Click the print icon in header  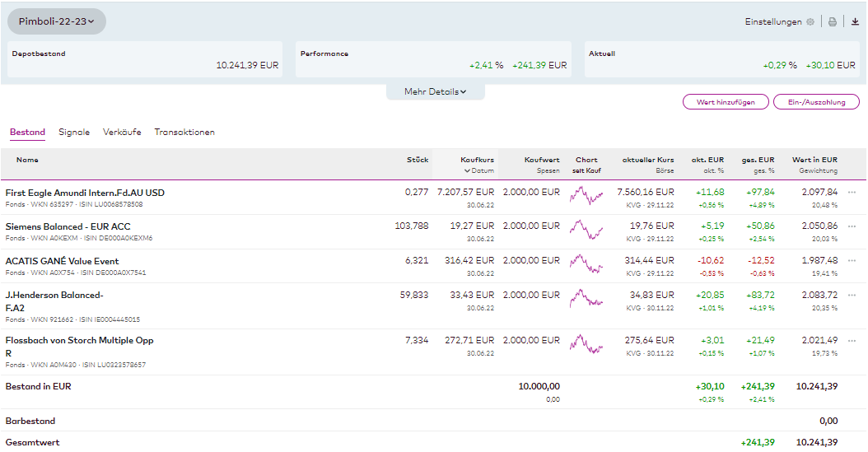pyautogui.click(x=833, y=22)
